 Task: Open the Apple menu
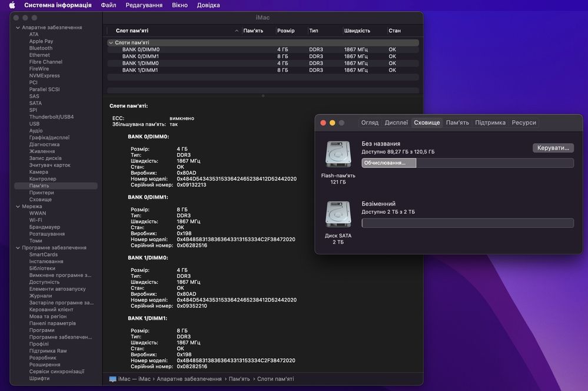coord(12,5)
